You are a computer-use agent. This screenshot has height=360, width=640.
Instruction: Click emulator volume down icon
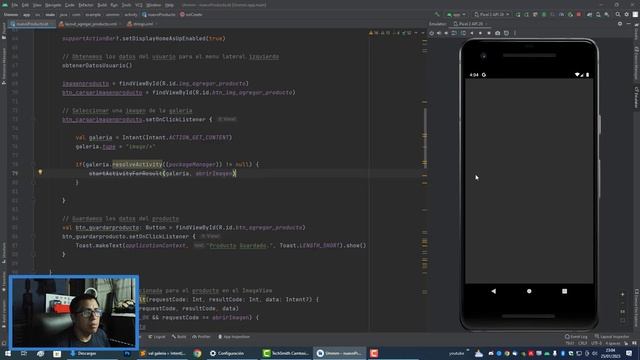click(x=447, y=33)
